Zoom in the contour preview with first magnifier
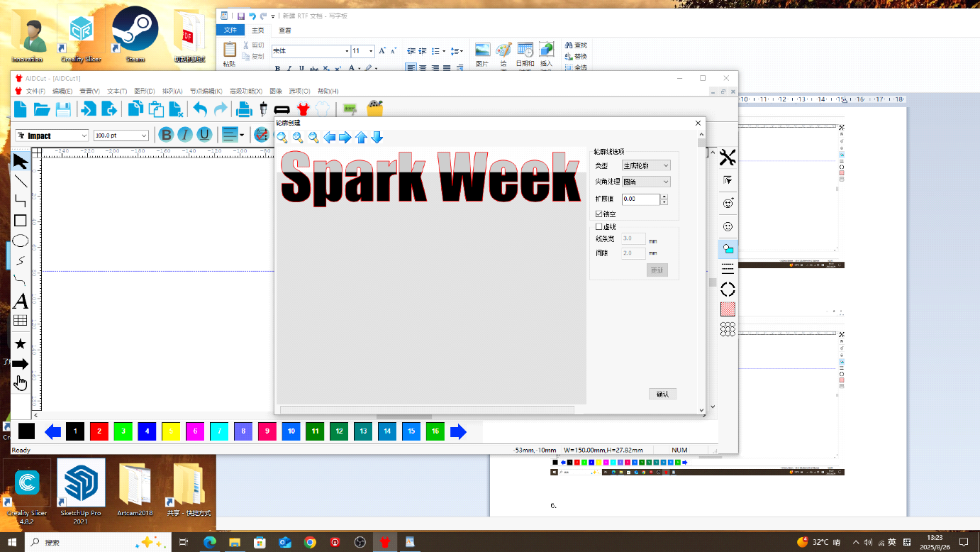 [282, 137]
